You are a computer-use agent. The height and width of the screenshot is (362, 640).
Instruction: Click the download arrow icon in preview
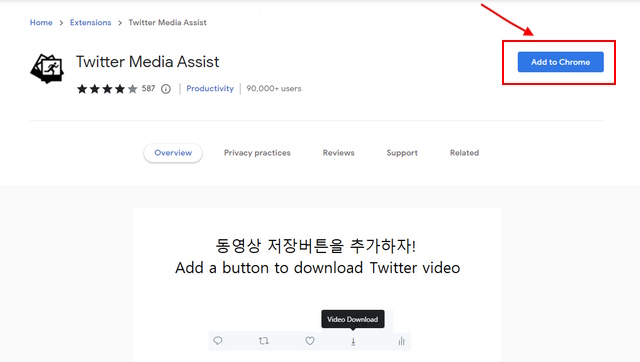point(353,342)
